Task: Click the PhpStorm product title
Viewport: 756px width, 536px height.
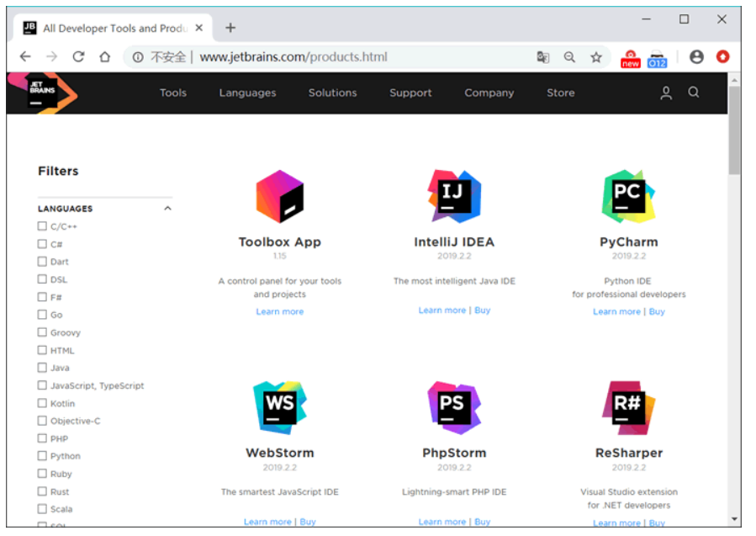Action: point(454,453)
